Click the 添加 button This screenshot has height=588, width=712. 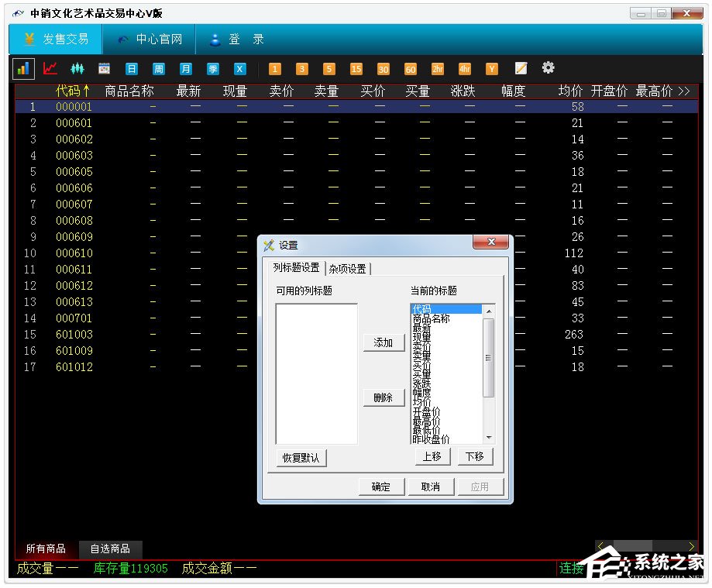pos(384,342)
